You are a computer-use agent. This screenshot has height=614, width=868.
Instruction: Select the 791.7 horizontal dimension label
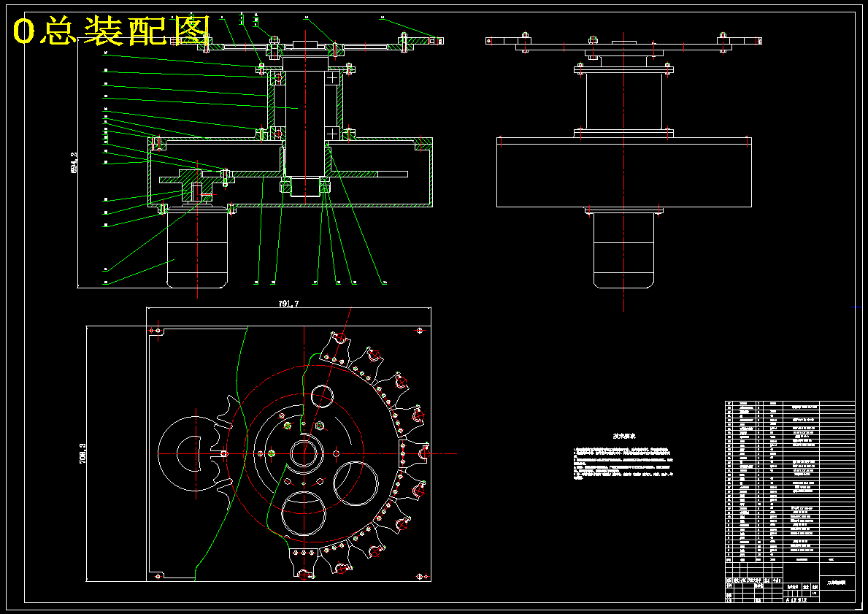click(x=288, y=304)
